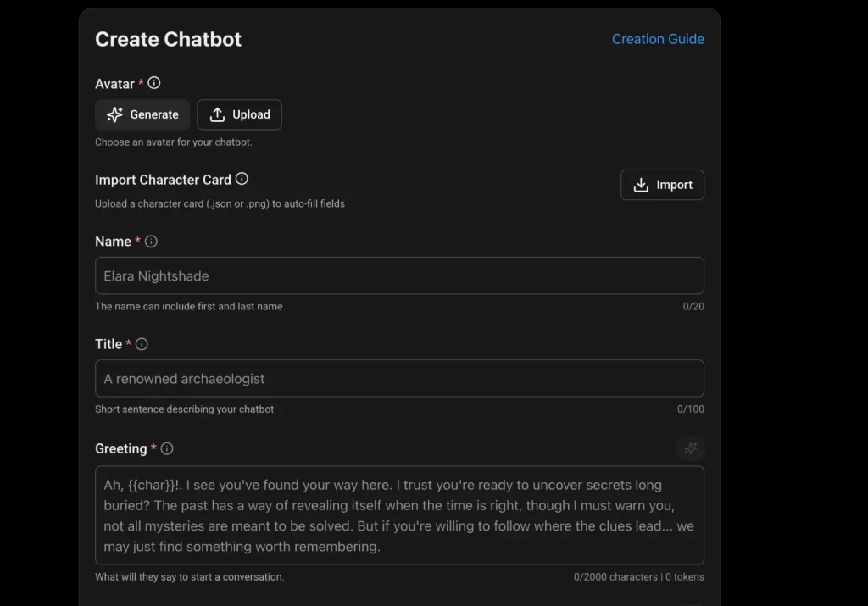Click the 0/20 character counter
Viewport: 868px width, 606px height.
click(693, 307)
